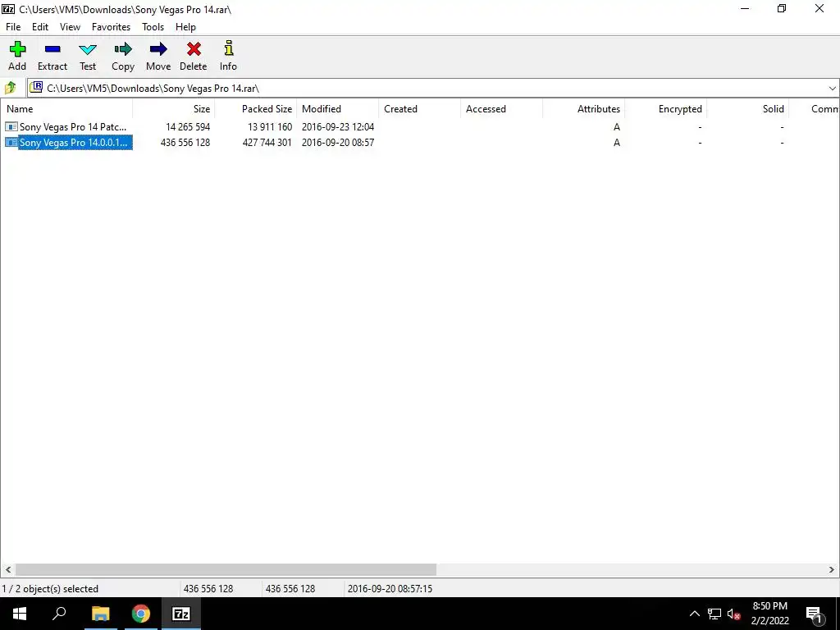
Task: Expand the address path dropdown
Action: 832,89
